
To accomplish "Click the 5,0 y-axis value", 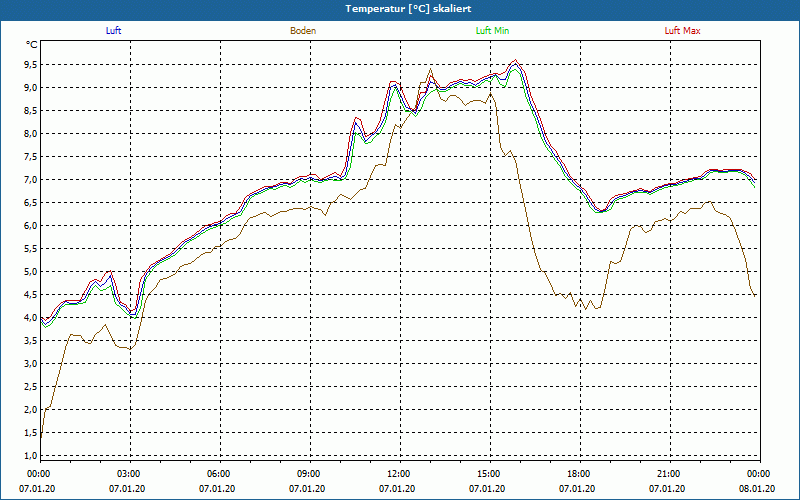I will tap(31, 271).
